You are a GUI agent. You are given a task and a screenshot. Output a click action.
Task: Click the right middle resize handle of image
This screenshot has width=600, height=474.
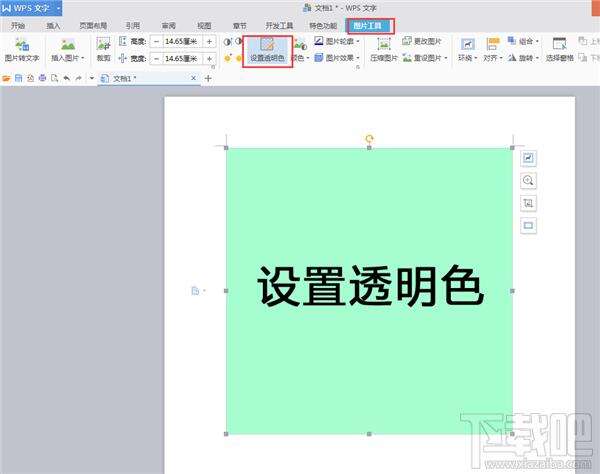click(x=512, y=291)
